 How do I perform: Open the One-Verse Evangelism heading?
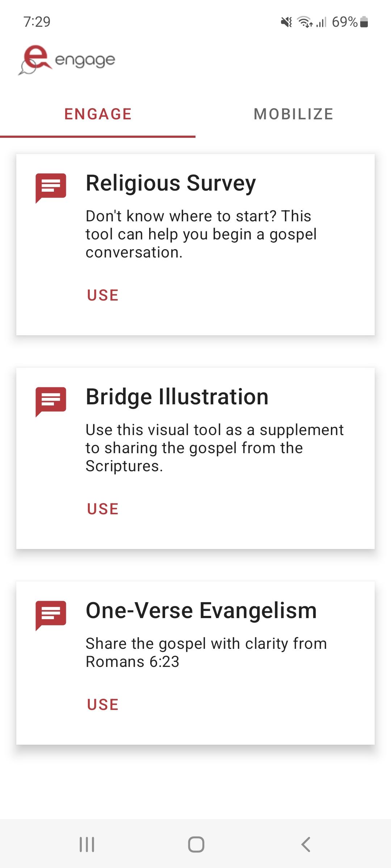point(201,610)
